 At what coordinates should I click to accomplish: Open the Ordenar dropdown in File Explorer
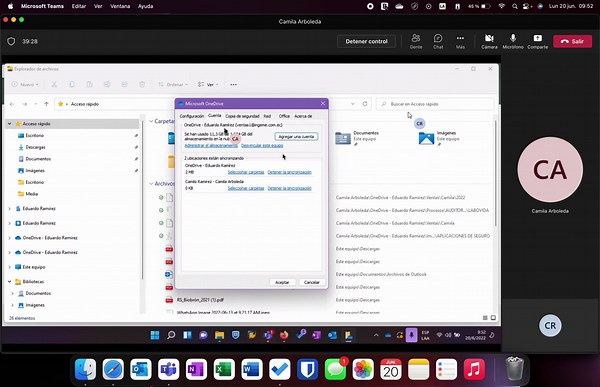[x=173, y=84]
